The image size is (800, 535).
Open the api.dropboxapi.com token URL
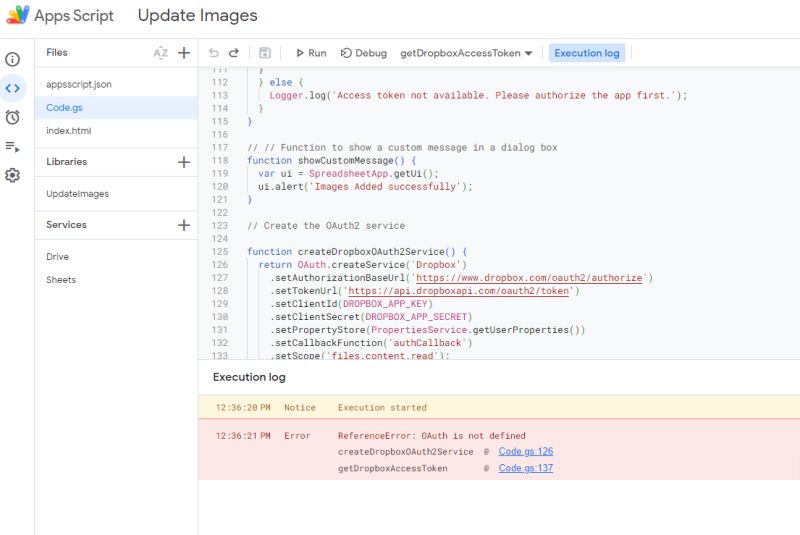[x=459, y=291]
